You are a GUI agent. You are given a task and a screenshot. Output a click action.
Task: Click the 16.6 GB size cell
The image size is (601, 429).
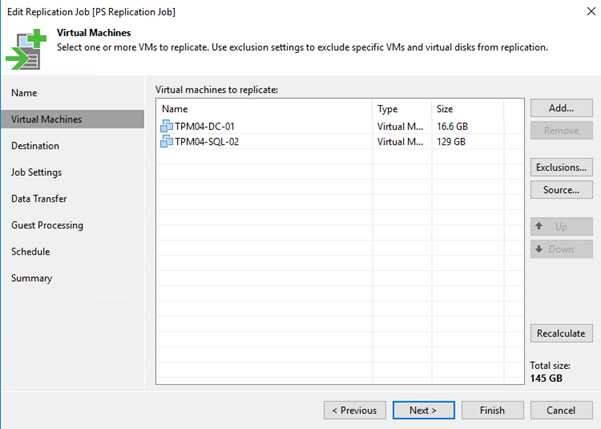pyautogui.click(x=452, y=127)
